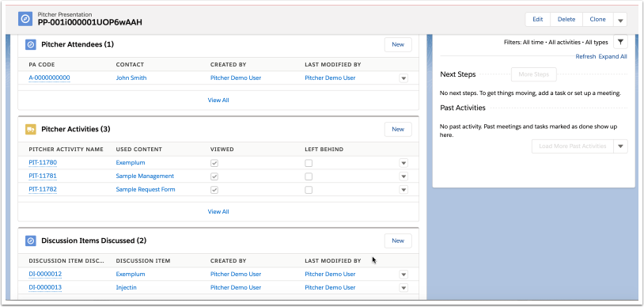The image size is (644, 307).
Task: Click the Pitcher Presentation record icon in header
Action: click(25, 19)
